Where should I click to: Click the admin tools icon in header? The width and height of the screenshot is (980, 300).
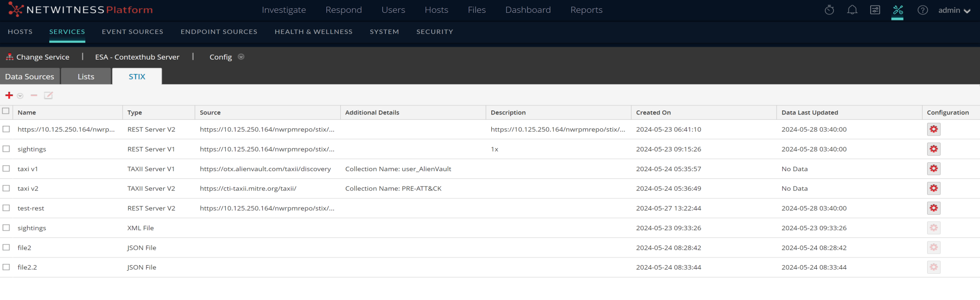coord(897,10)
